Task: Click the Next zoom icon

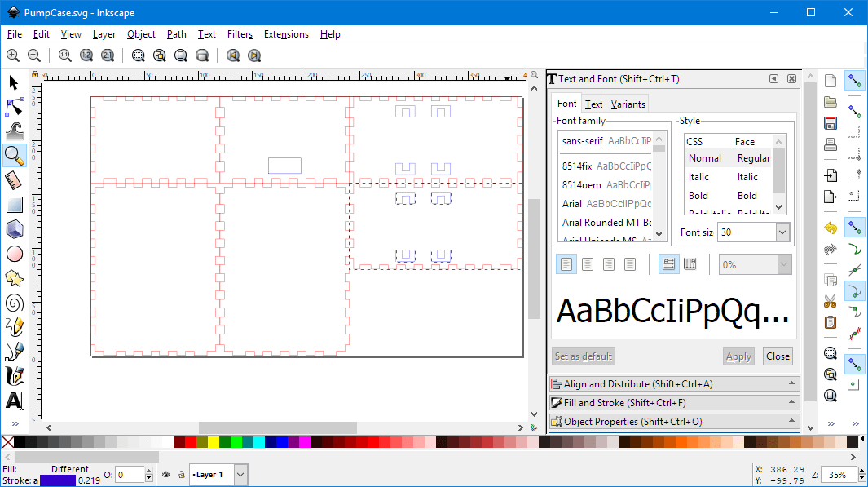Action: (254, 55)
